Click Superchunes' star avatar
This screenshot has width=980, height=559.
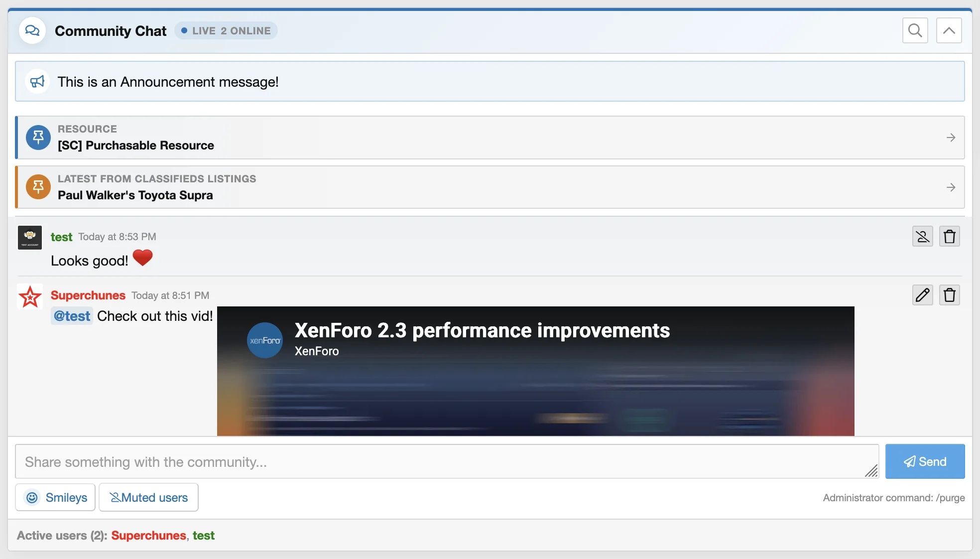pyautogui.click(x=30, y=296)
